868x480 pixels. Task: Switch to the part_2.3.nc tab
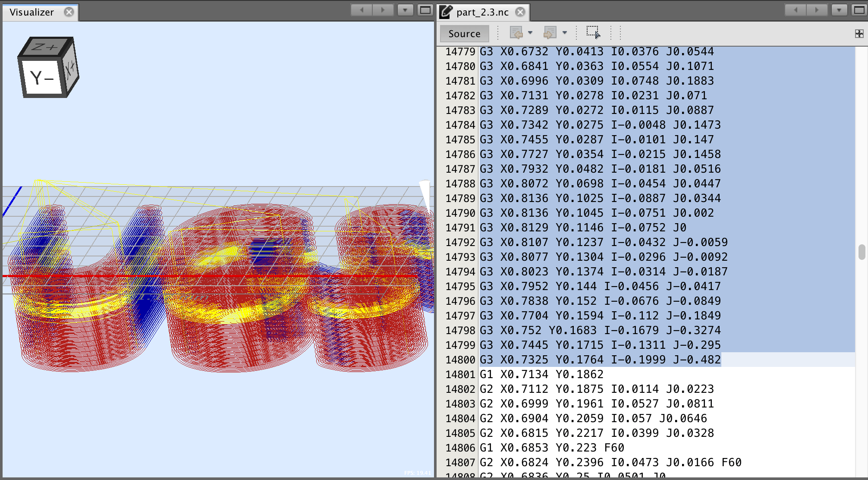[x=483, y=12]
